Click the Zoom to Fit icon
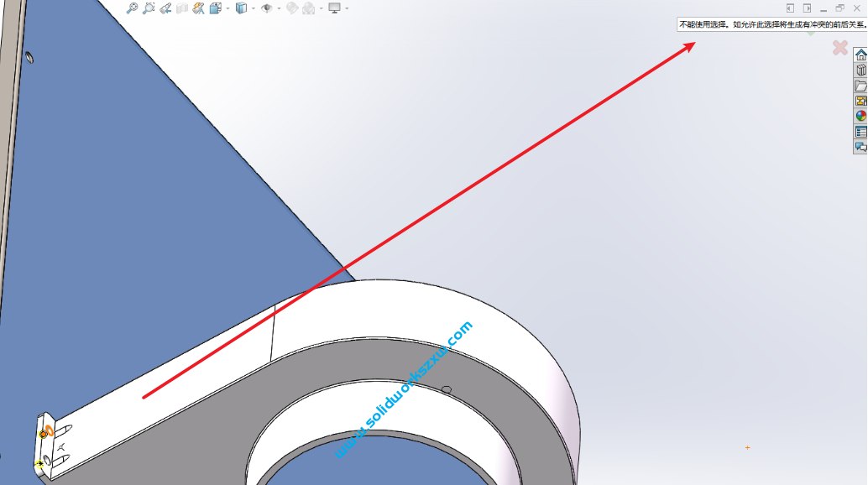 (x=132, y=8)
